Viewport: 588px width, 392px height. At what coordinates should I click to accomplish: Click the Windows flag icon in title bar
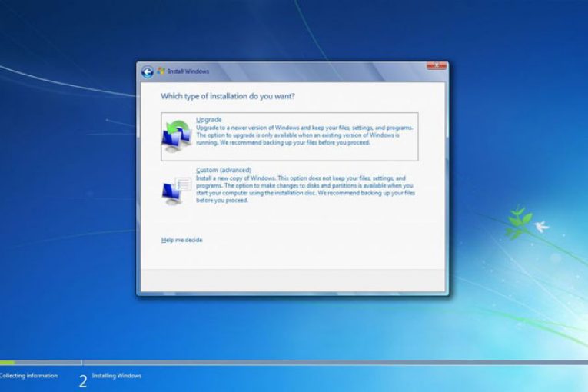pyautogui.click(x=161, y=71)
